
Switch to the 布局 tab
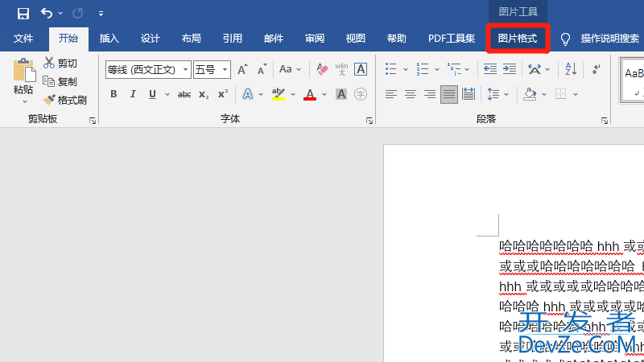point(192,39)
